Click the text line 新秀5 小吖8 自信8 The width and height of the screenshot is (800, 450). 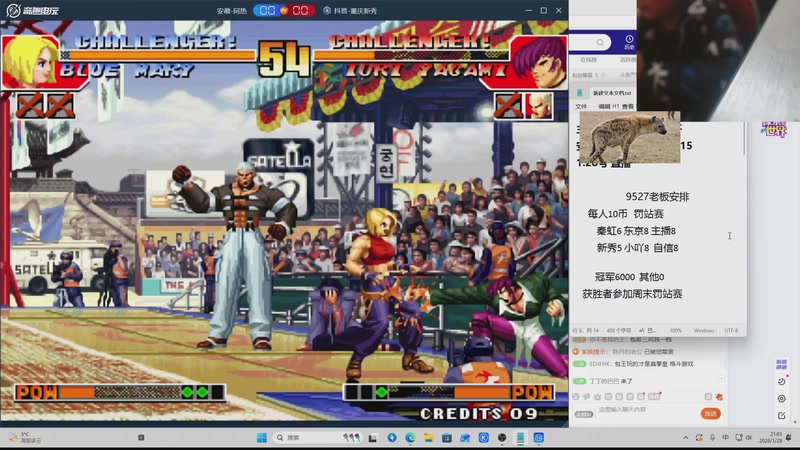(637, 248)
